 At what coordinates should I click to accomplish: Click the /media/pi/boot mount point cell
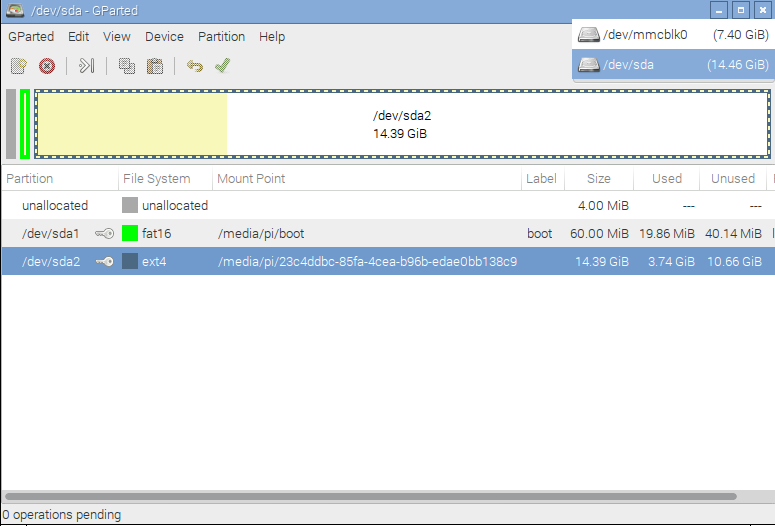click(x=261, y=233)
